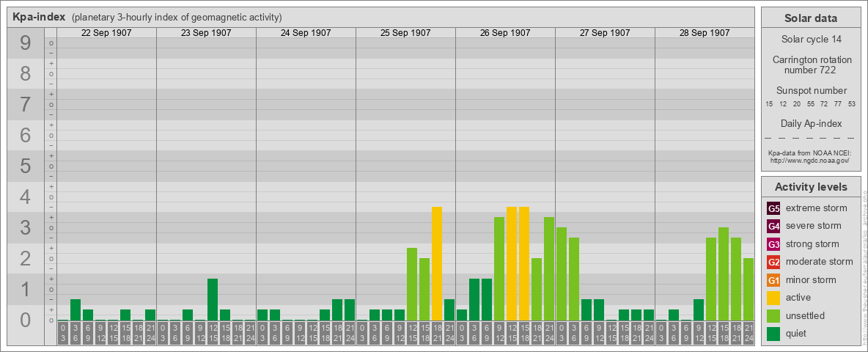The image size is (868, 352).
Task: Click the 0-3 bar on 27 Sep 1907
Action: point(562,274)
